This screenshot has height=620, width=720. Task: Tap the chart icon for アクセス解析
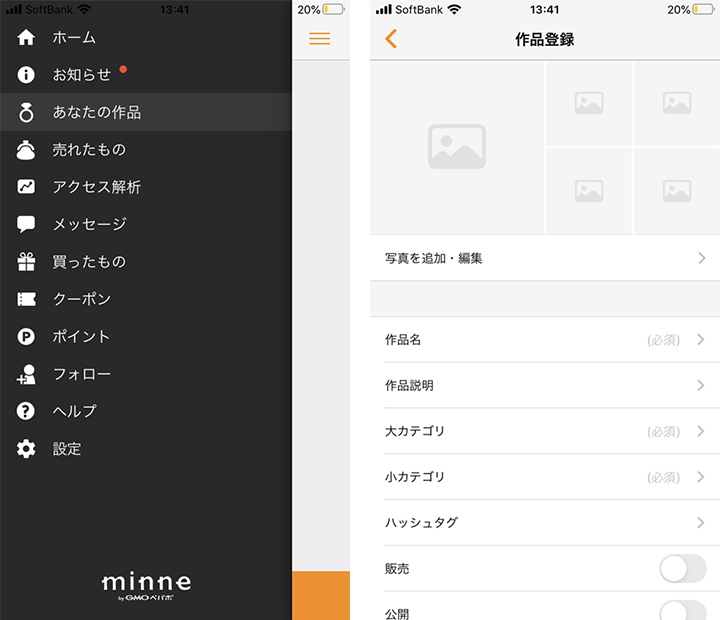[26, 186]
